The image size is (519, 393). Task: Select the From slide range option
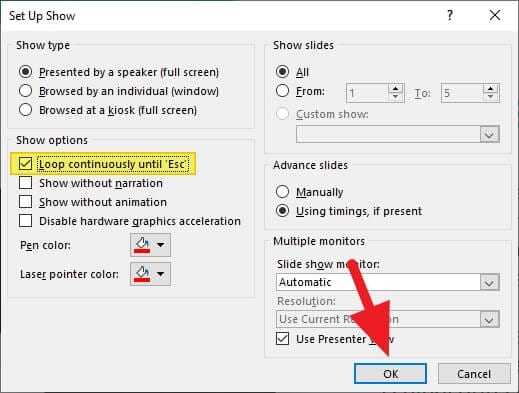pos(282,91)
